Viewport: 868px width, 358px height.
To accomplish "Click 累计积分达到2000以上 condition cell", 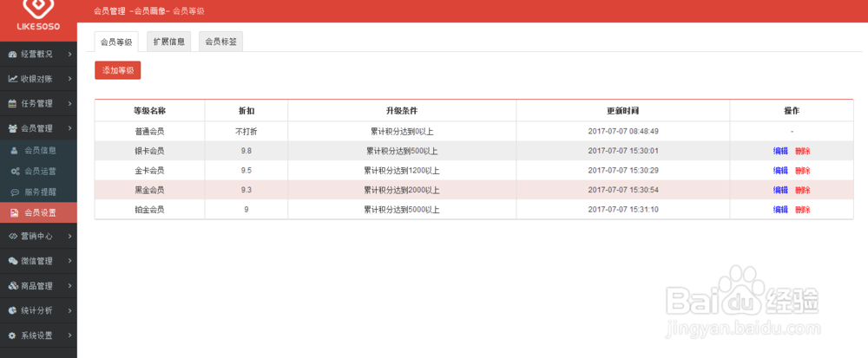I will 402,190.
